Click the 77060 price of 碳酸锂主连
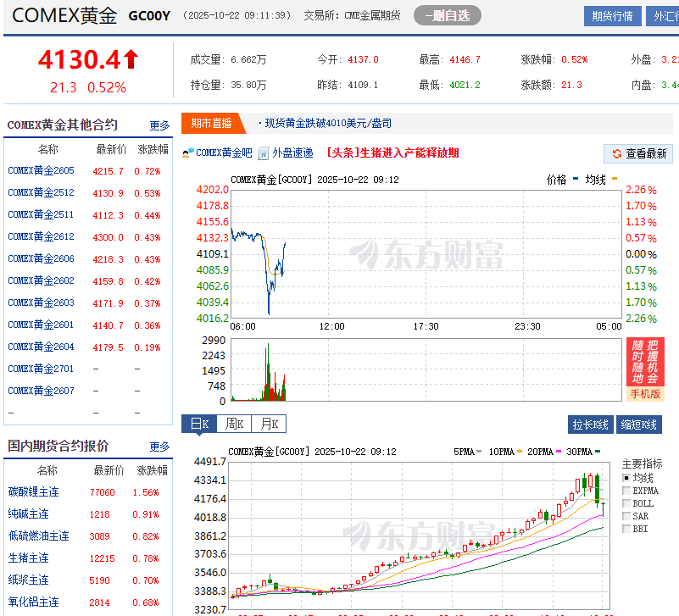The width and height of the screenshot is (679, 616). [x=103, y=492]
